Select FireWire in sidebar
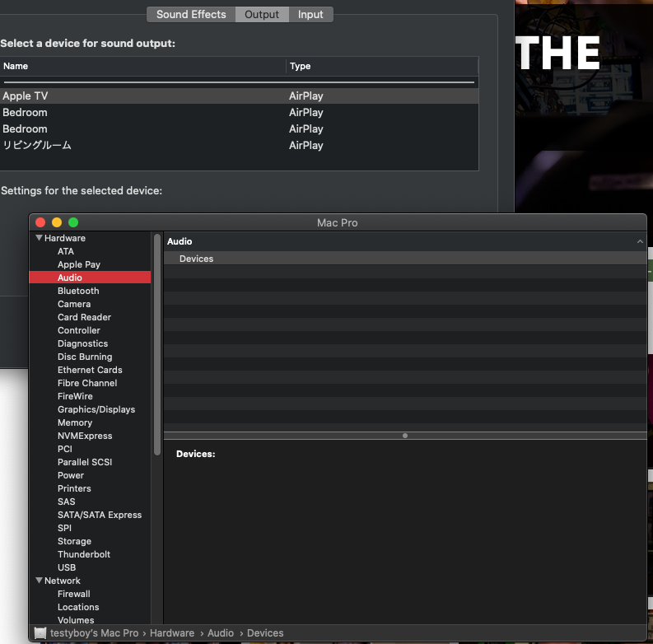653x644 pixels. (x=76, y=396)
